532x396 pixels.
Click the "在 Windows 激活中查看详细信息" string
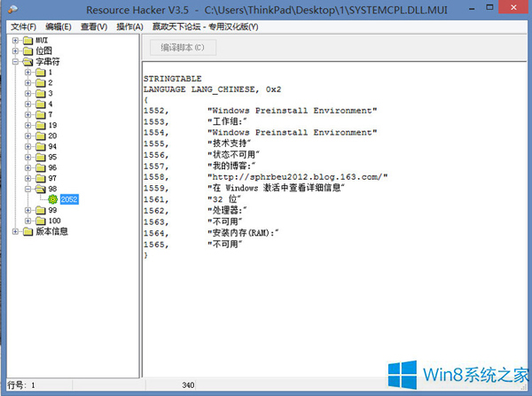[x=276, y=188]
